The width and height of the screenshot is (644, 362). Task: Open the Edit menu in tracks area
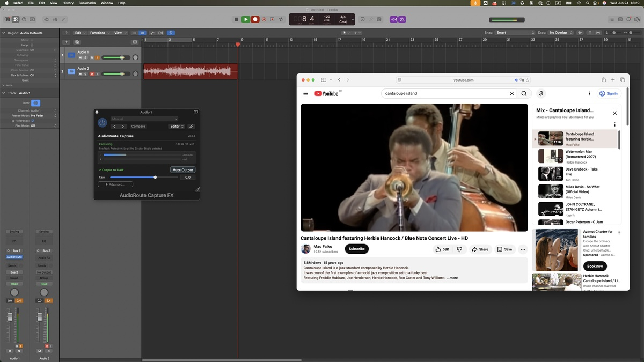click(x=80, y=33)
